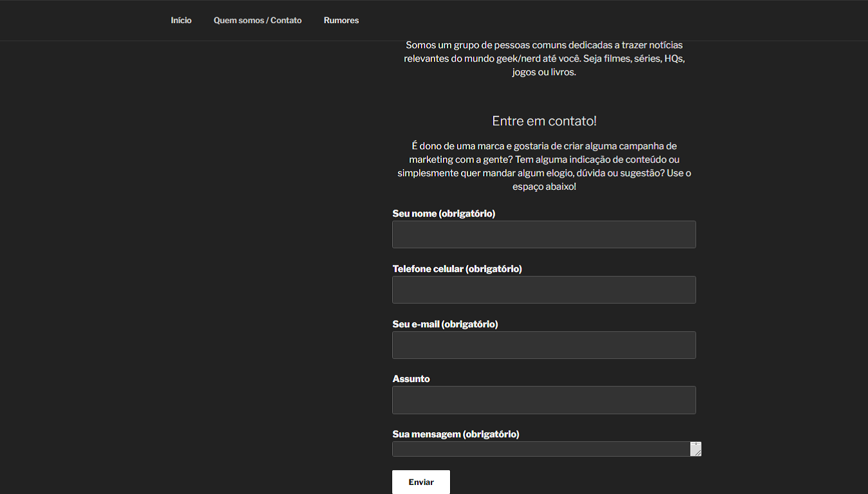Click the 'Telefone celular (obrigatório)' label
Viewport: 868px width, 494px height.
point(457,269)
